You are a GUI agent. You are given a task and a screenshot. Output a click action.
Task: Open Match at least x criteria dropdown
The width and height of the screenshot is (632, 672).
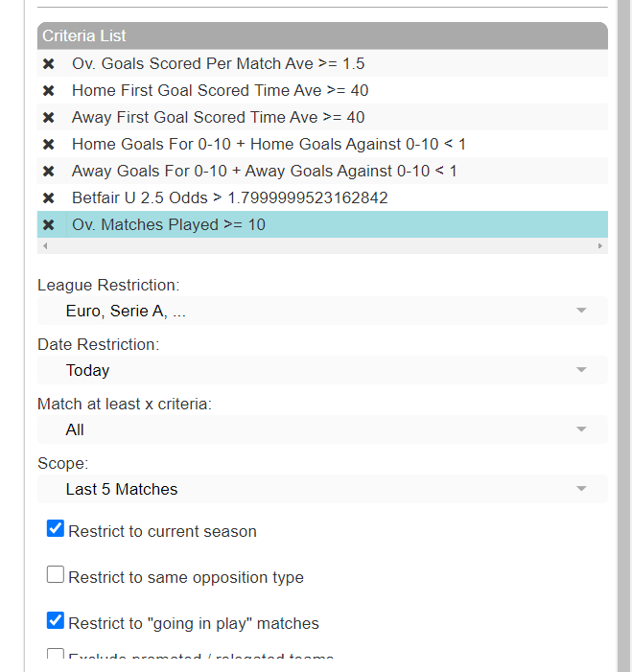tap(322, 430)
